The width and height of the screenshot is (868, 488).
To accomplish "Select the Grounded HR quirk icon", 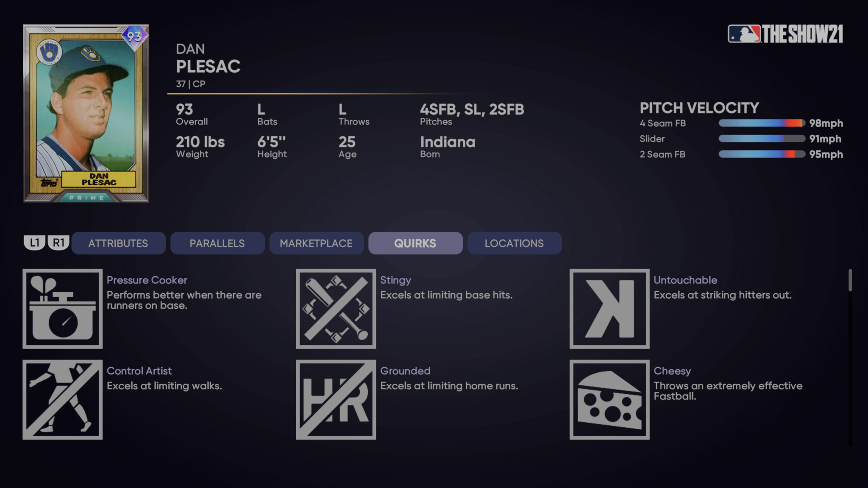I will click(336, 399).
